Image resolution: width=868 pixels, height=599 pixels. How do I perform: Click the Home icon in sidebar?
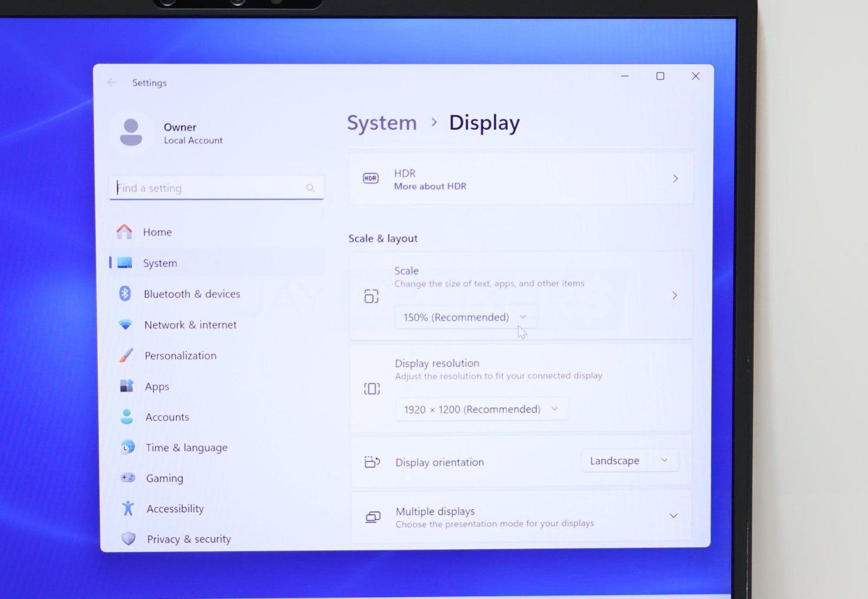[124, 232]
